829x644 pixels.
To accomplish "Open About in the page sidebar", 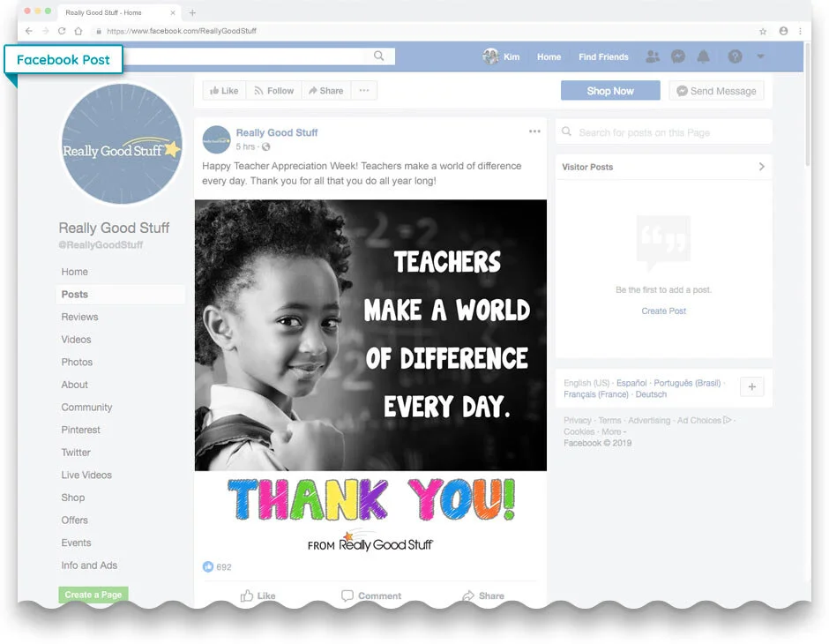I will coord(75,385).
